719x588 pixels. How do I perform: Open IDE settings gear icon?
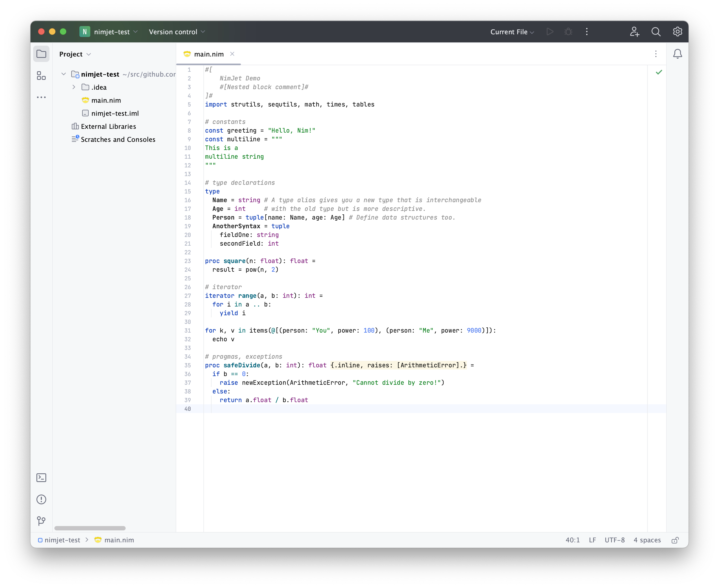[677, 32]
